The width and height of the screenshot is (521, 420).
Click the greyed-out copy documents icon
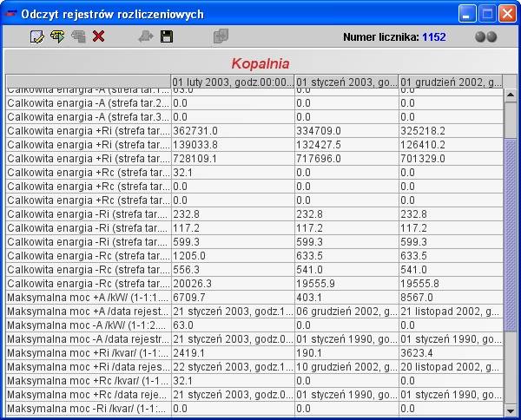click(x=221, y=36)
